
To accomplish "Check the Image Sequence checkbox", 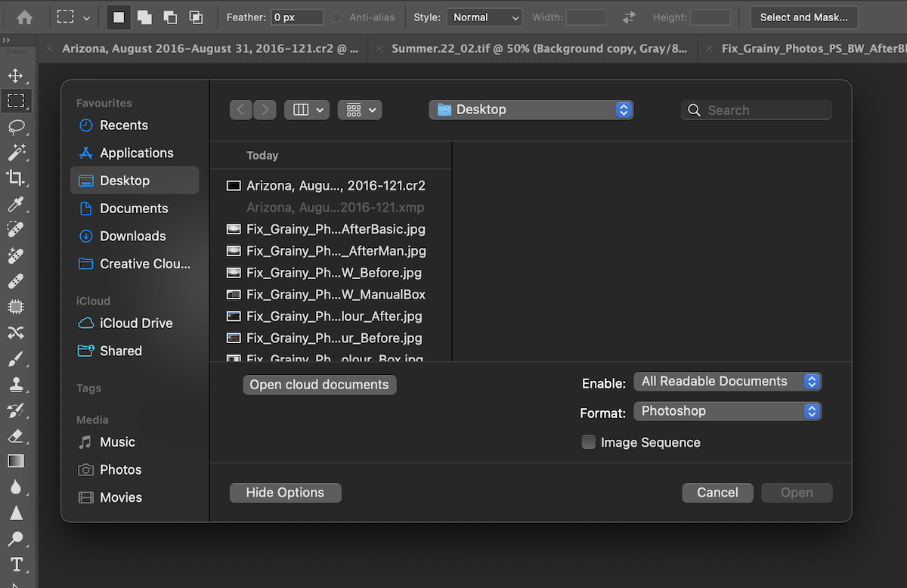I will tap(589, 442).
